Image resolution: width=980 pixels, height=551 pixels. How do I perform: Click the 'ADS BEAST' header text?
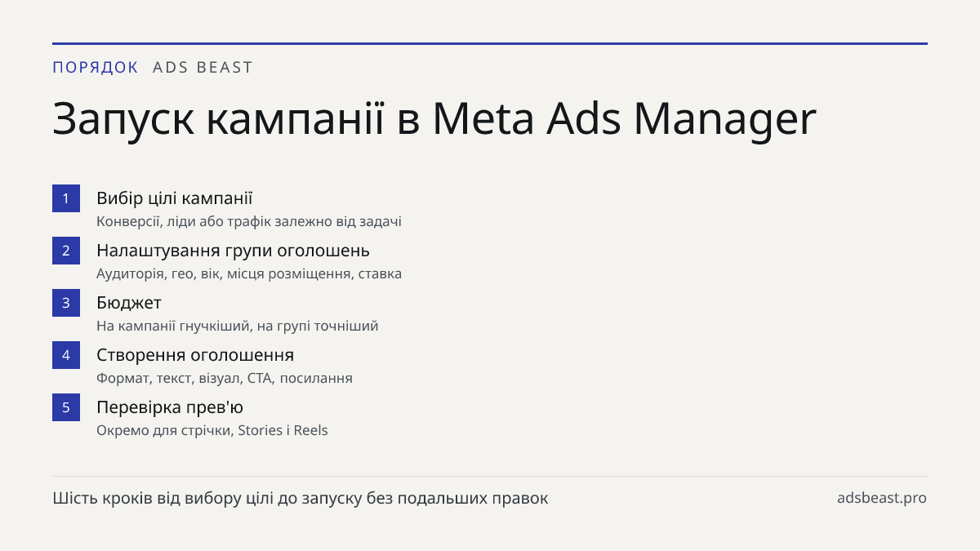(203, 68)
